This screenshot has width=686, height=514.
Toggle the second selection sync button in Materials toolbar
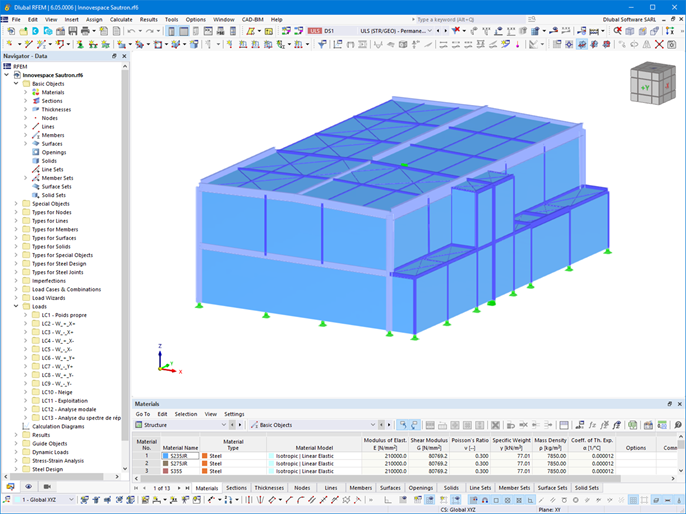(x=414, y=425)
